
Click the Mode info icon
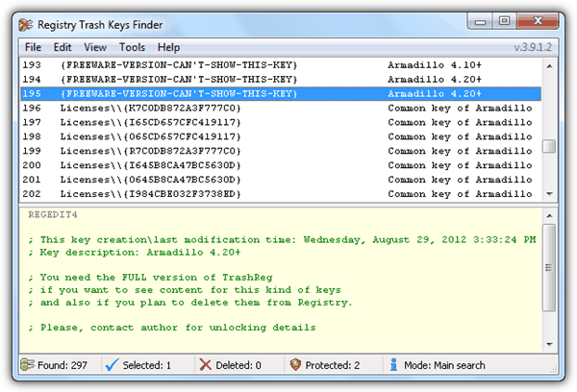tap(395, 366)
